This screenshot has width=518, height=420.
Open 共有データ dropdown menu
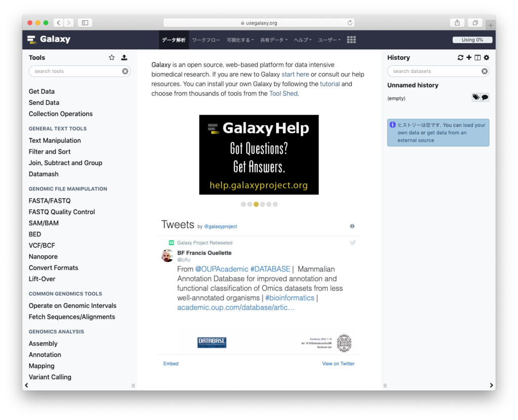tap(274, 40)
